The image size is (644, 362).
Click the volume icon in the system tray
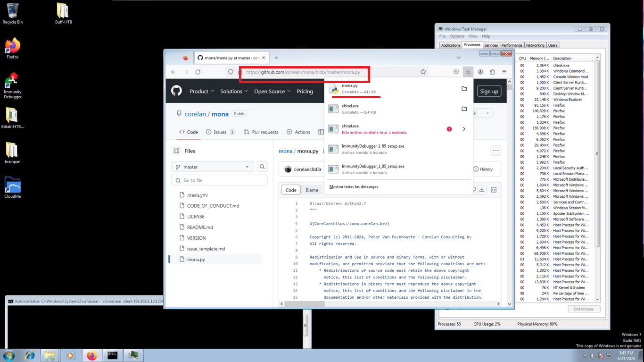[592, 356]
